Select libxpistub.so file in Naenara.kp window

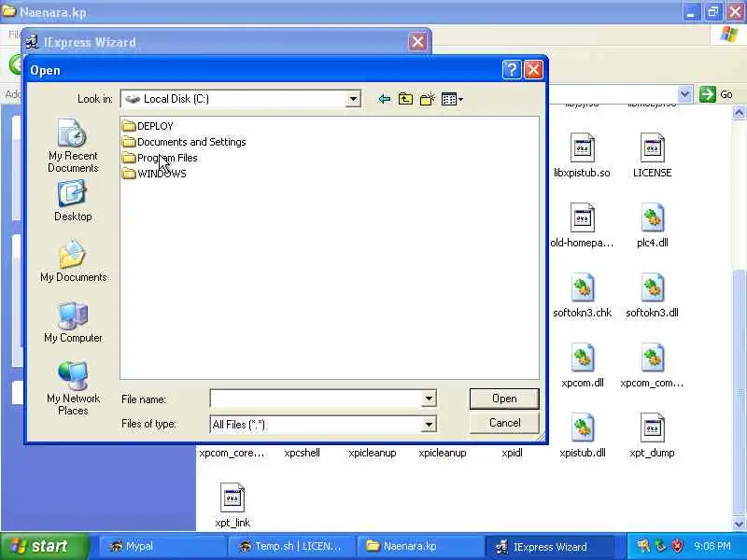point(582,156)
